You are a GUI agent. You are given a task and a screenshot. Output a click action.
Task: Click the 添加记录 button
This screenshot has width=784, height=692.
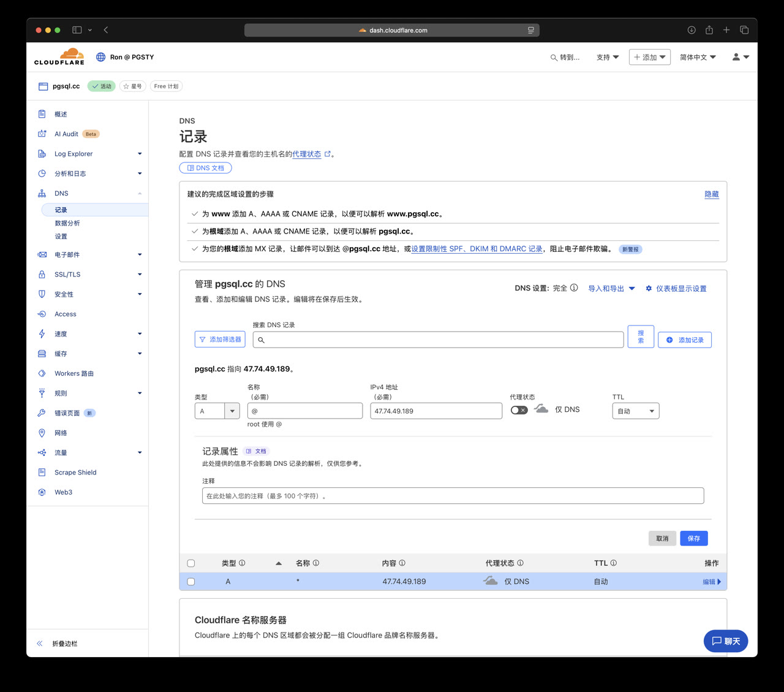coord(685,340)
